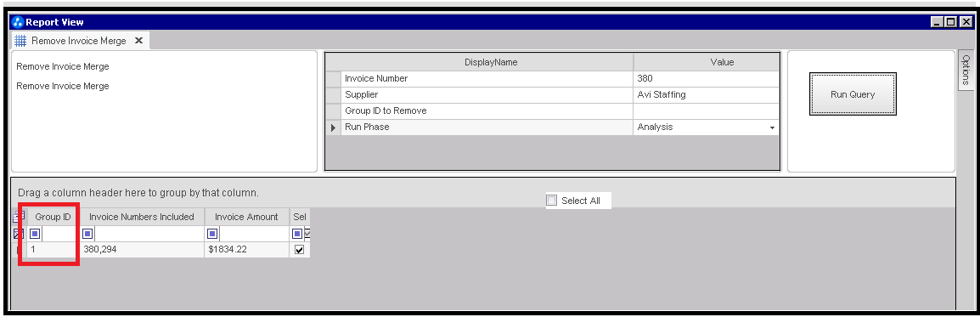
Task: Click the Run Query button
Action: pos(853,94)
